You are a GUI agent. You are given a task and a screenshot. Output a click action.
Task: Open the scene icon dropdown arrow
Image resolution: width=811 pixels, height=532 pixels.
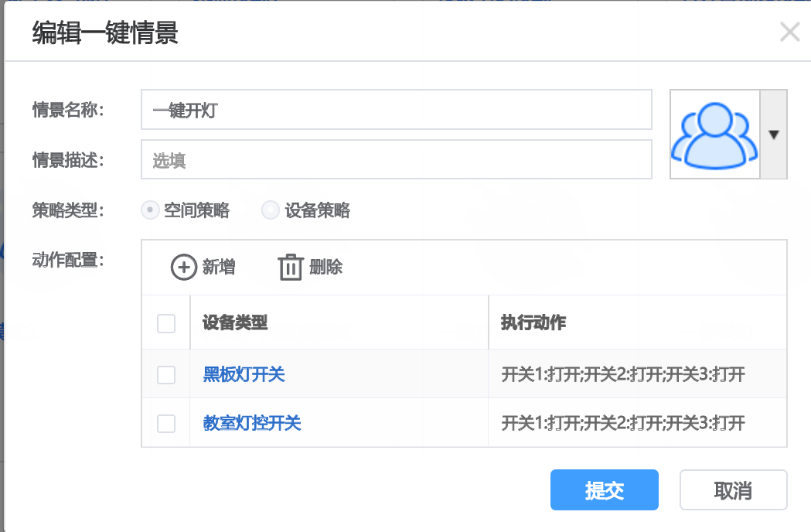pyautogui.click(x=773, y=134)
